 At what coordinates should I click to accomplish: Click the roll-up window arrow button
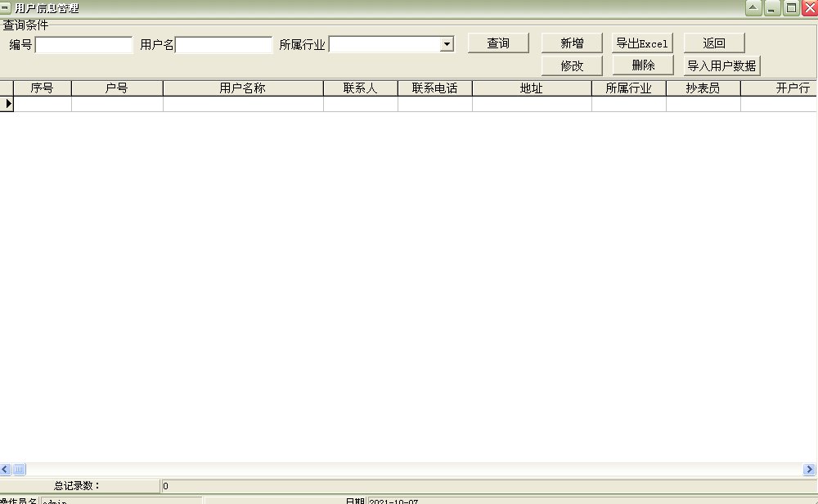753,8
